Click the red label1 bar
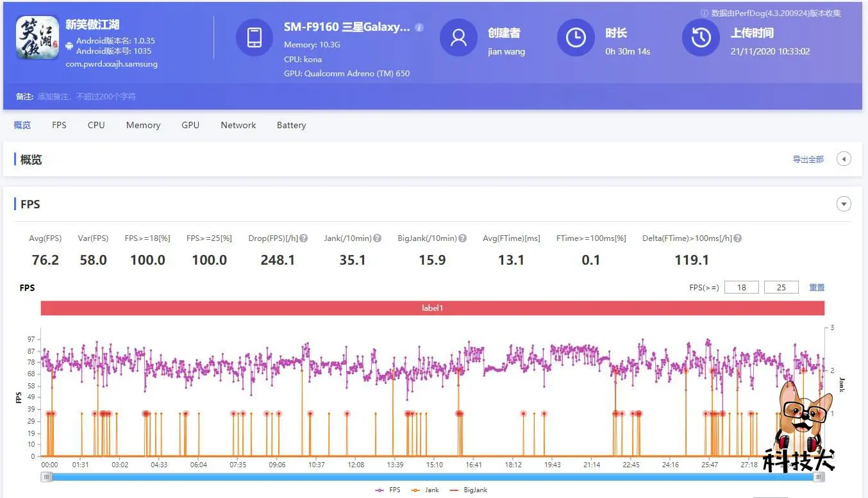 coord(433,308)
